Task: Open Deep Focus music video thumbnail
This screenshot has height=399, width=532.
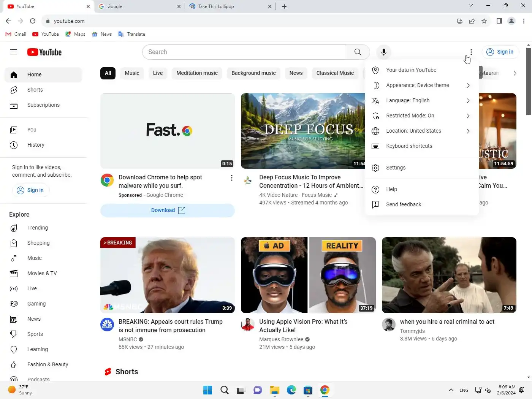Action: click(303, 131)
